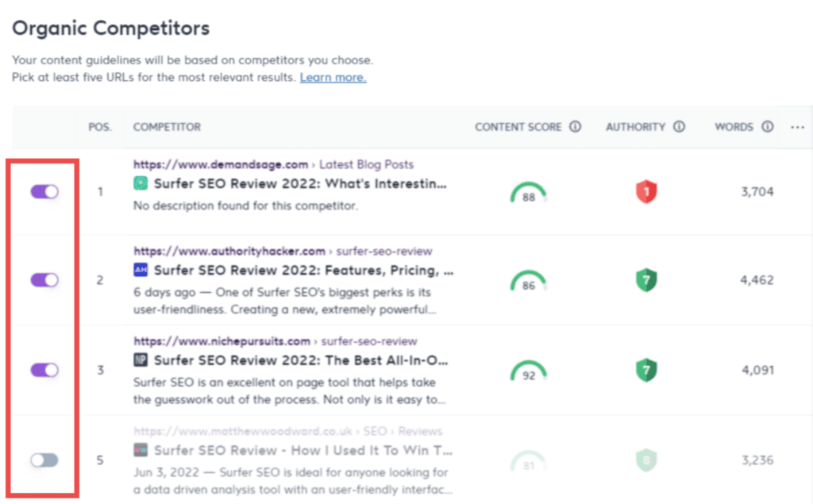Click the Content Score info icon
This screenshot has width=813, height=504.
tap(575, 126)
